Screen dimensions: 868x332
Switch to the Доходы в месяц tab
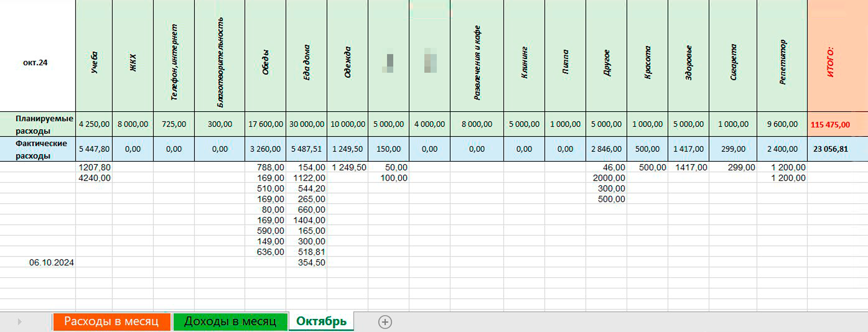pyautogui.click(x=230, y=322)
